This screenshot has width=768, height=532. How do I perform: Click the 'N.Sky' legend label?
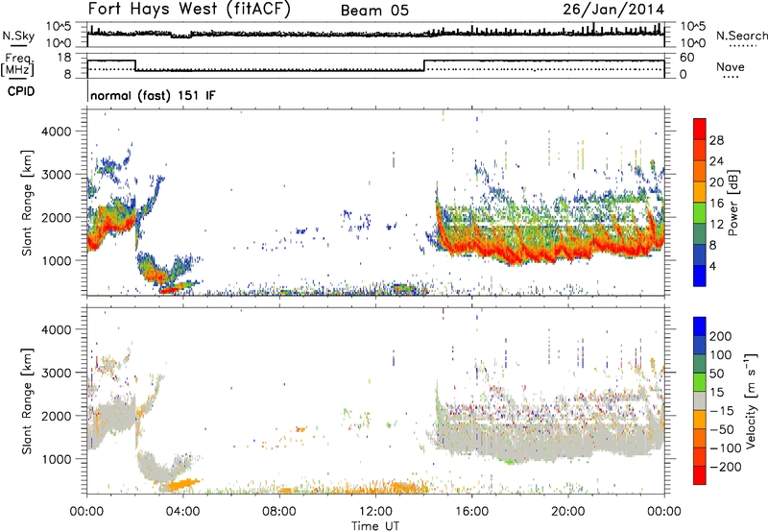(18, 36)
